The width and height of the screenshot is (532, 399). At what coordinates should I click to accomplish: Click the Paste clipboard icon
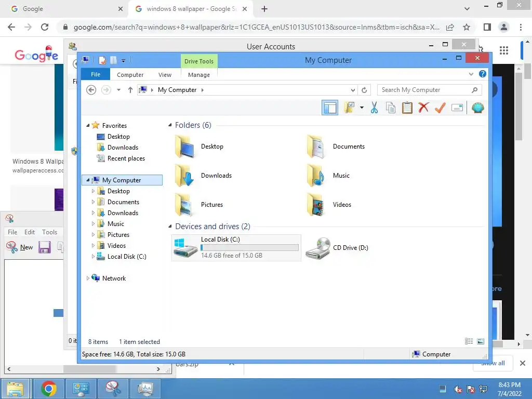[x=407, y=108]
